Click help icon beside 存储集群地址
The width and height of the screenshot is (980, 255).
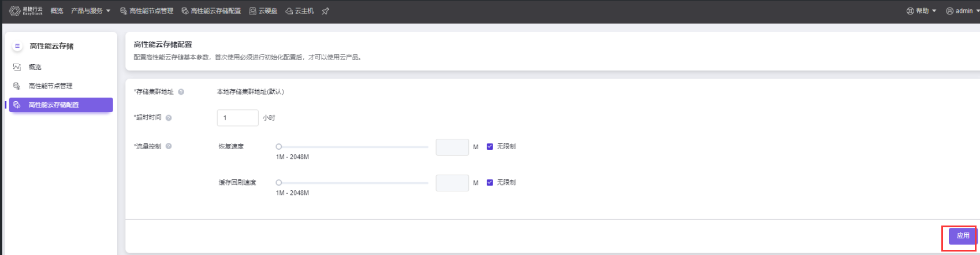(181, 92)
